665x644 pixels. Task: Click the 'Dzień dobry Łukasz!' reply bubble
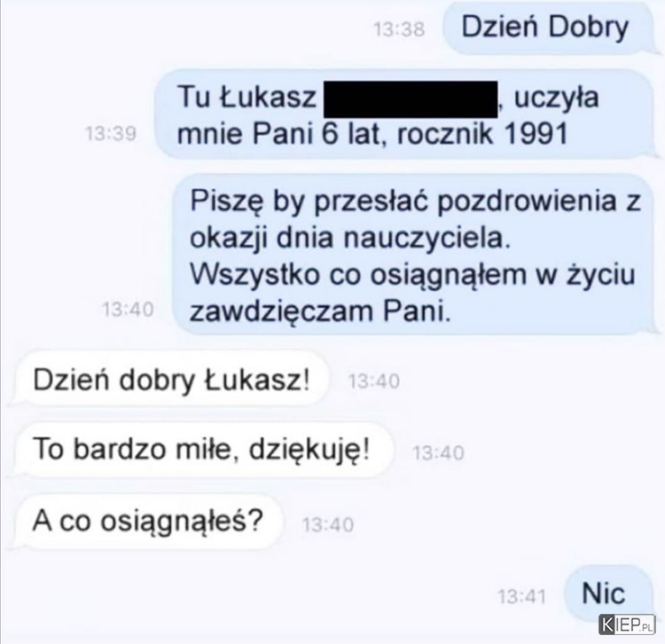(x=171, y=379)
